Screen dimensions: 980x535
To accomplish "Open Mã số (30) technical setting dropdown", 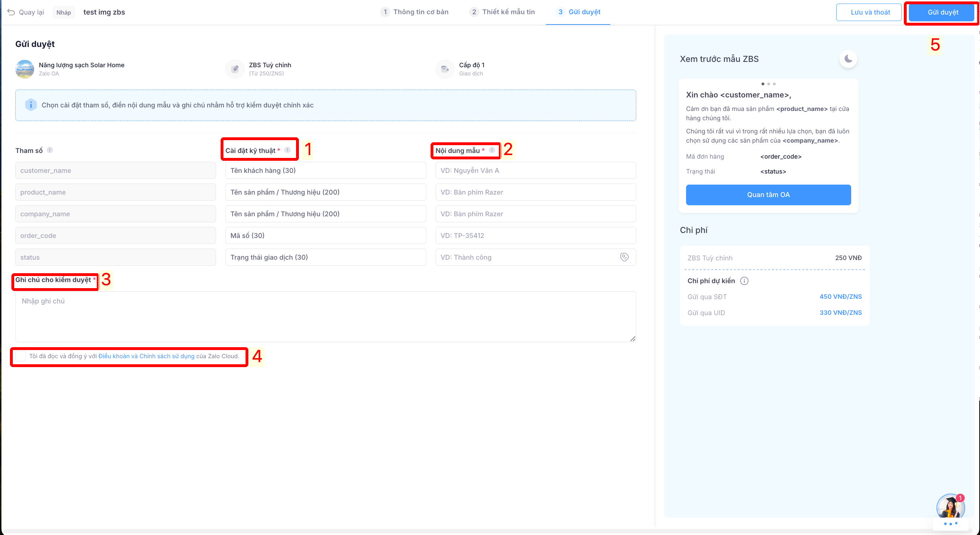I will pyautogui.click(x=325, y=235).
